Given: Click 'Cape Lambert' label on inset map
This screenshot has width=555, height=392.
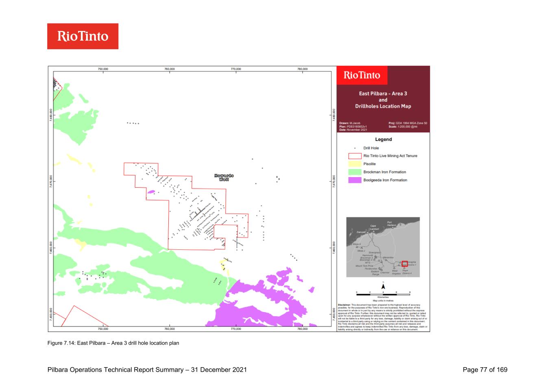Looking at the screenshot, I should 374,227.
